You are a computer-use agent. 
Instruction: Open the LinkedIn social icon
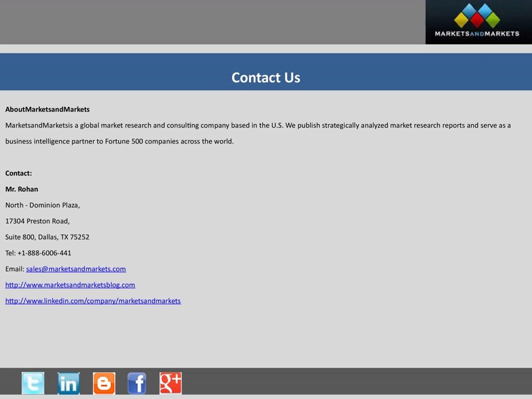pos(69,383)
